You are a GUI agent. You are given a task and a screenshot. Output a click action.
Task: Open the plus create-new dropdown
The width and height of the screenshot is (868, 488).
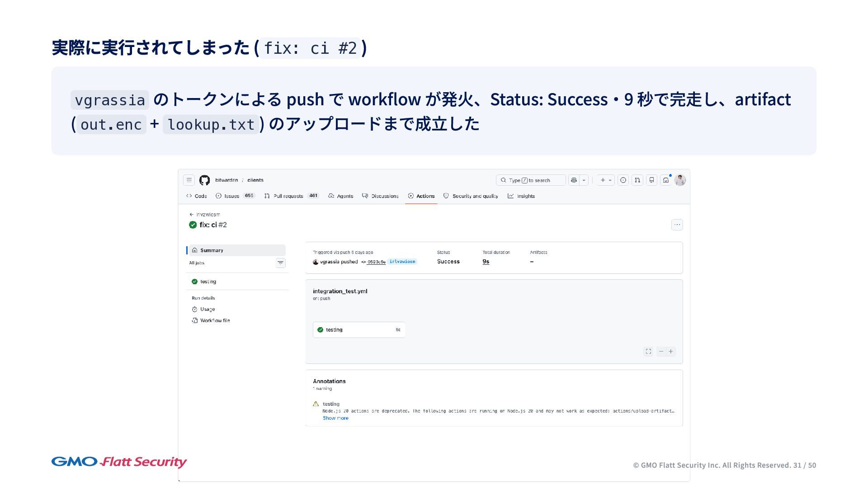606,180
